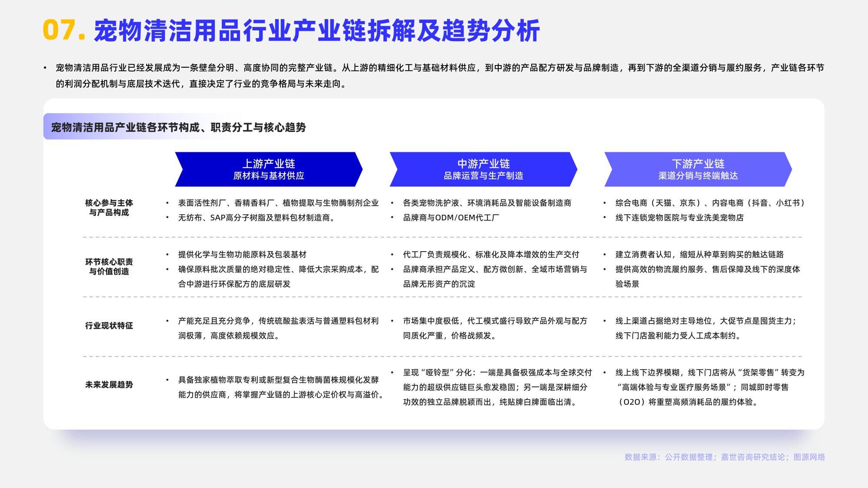The height and width of the screenshot is (488, 868).
Task: Select the table heading 宠物清洁用品产业链各环节构成、职责分工与核心趋势
Action: 178,127
